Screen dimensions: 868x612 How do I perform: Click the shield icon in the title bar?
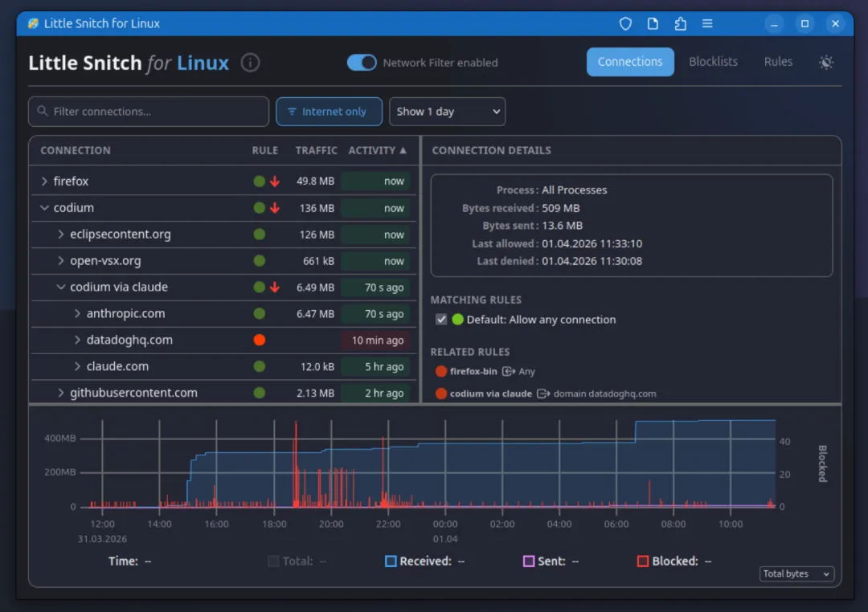click(625, 24)
